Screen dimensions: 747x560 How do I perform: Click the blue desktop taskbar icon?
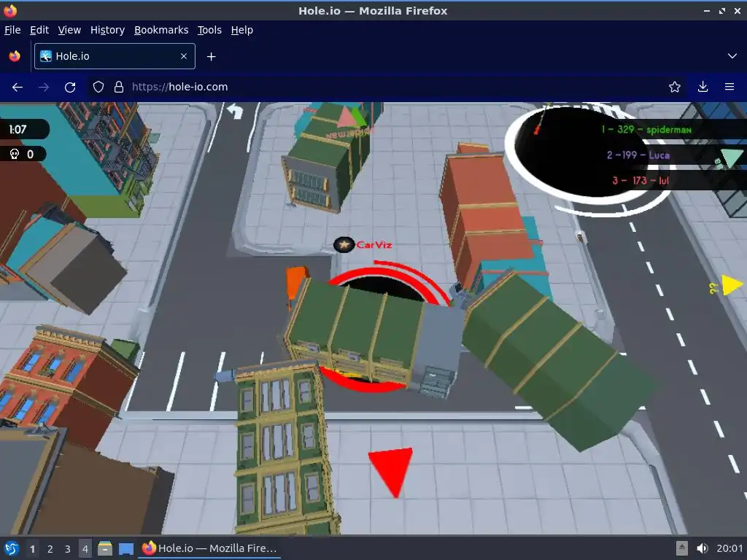[x=125, y=548]
